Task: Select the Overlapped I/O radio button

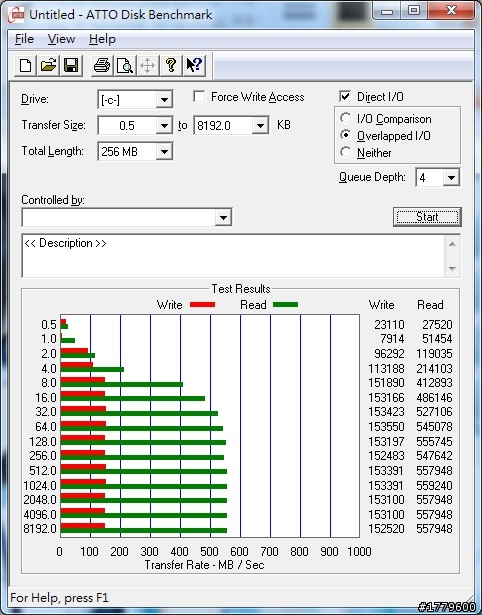Action: click(x=346, y=135)
